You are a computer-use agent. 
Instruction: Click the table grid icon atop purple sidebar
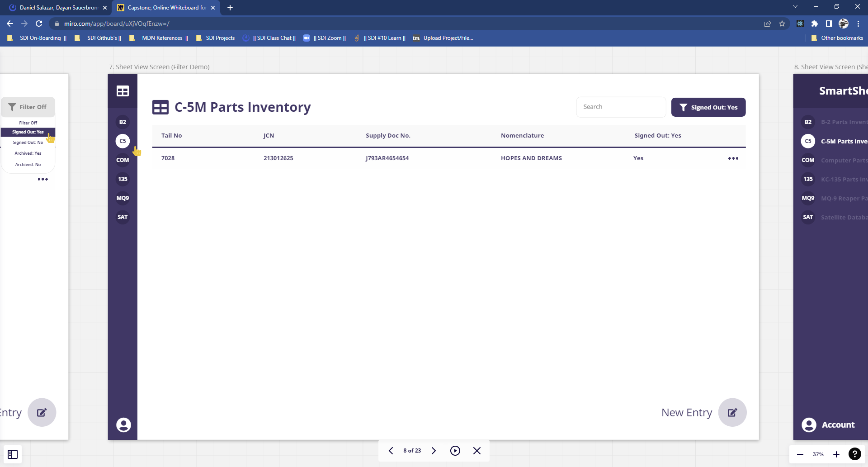coord(123,91)
